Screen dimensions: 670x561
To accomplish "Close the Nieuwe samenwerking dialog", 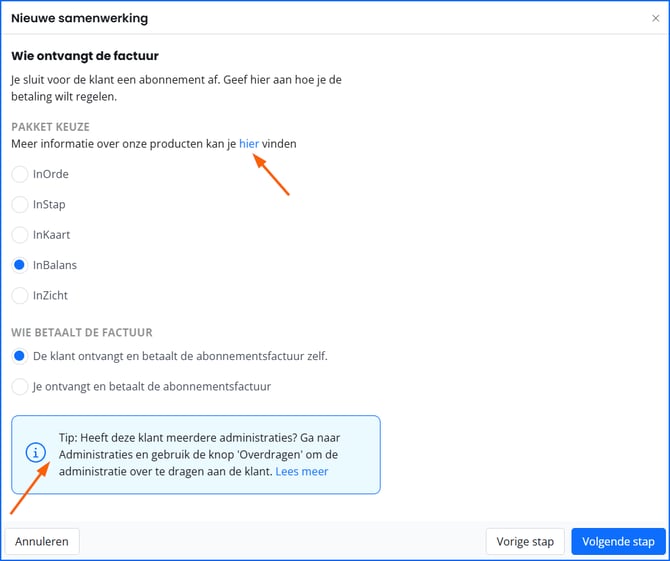I will [655, 18].
